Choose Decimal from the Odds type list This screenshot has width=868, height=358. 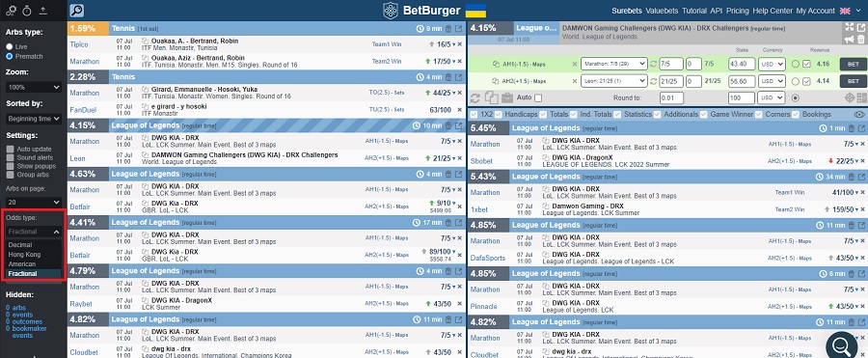point(20,245)
